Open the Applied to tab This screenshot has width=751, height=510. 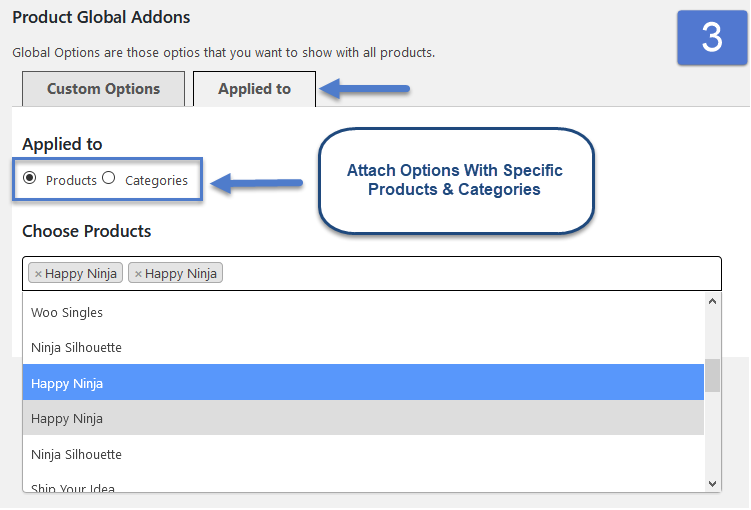pos(254,89)
